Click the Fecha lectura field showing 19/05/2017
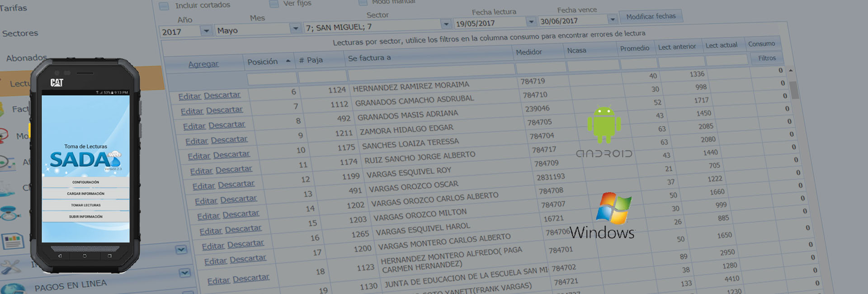This screenshot has width=868, height=294. pyautogui.click(x=491, y=23)
